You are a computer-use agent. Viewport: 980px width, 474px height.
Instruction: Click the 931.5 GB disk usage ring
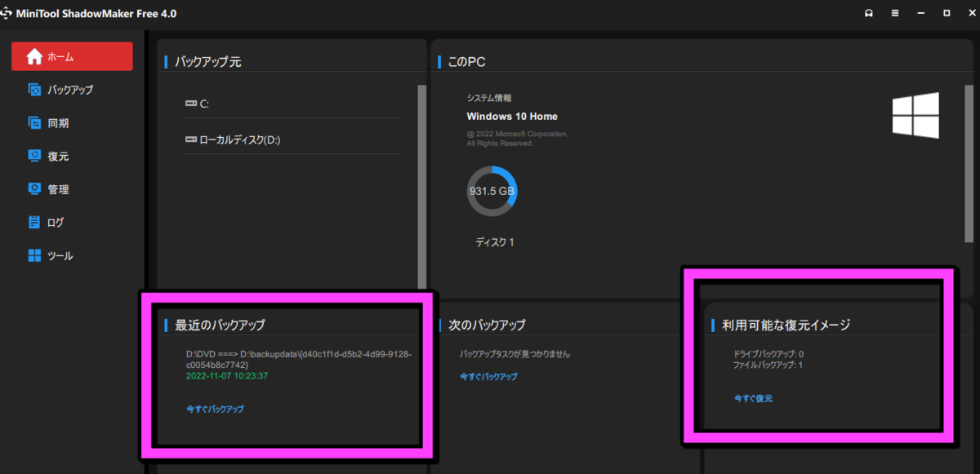click(x=492, y=192)
